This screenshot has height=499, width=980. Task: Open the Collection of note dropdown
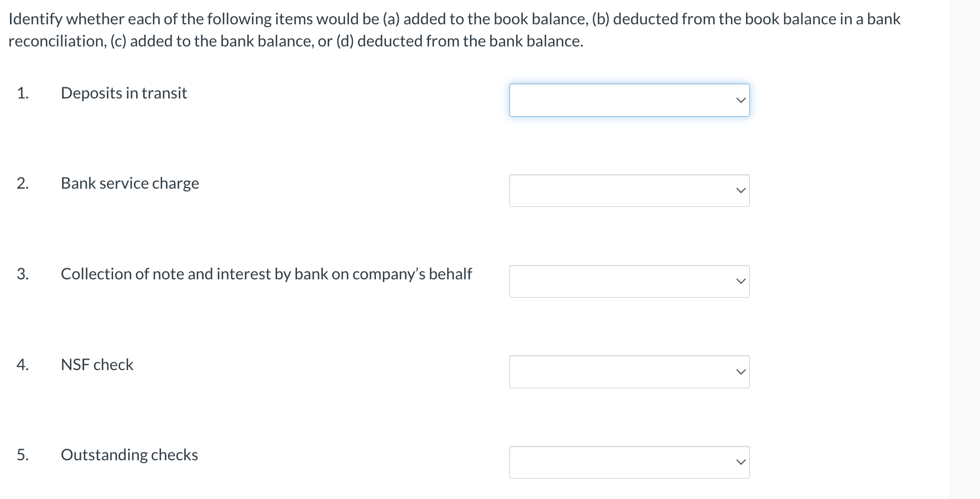[x=629, y=281]
